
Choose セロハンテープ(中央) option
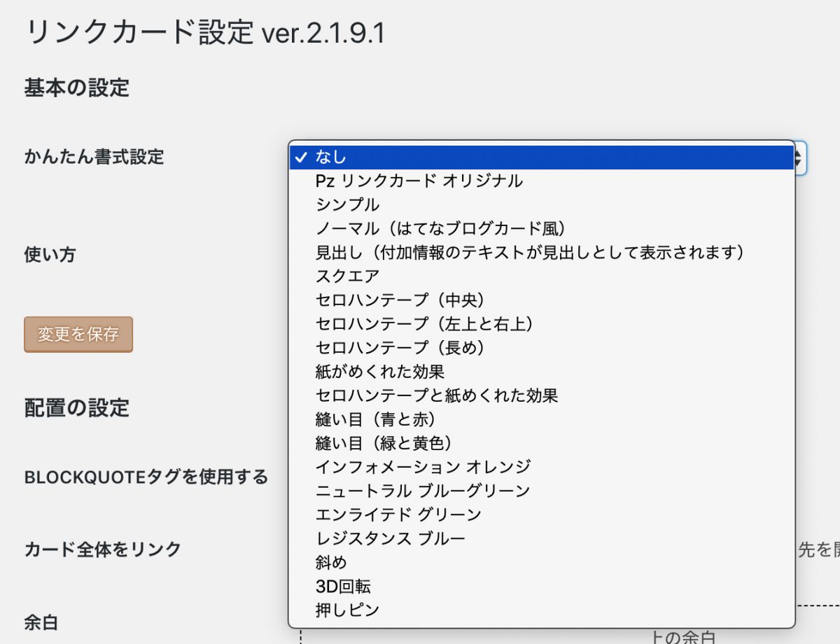pos(542,300)
